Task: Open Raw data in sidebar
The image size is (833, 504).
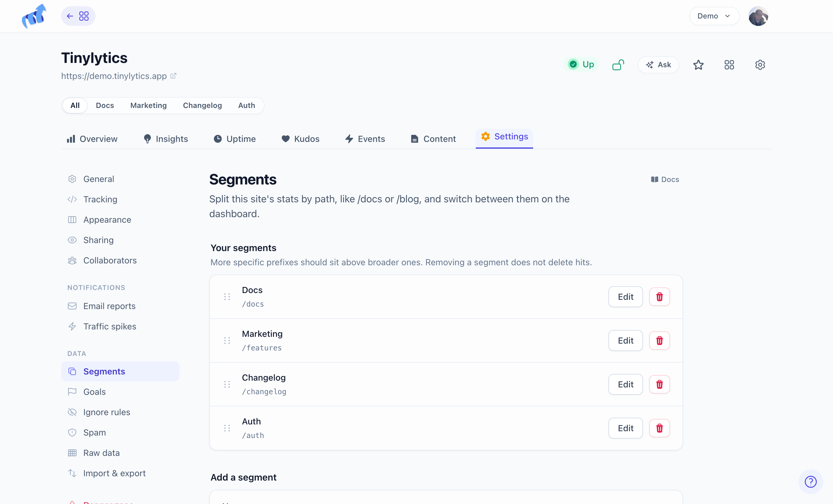Action: click(120, 452)
